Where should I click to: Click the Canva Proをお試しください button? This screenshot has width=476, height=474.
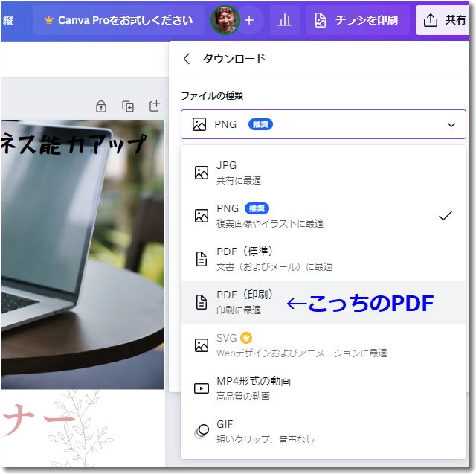tap(118, 20)
